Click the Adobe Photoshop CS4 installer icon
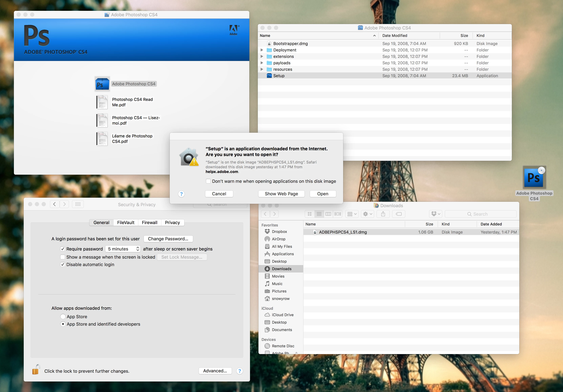The image size is (563, 392). click(102, 84)
